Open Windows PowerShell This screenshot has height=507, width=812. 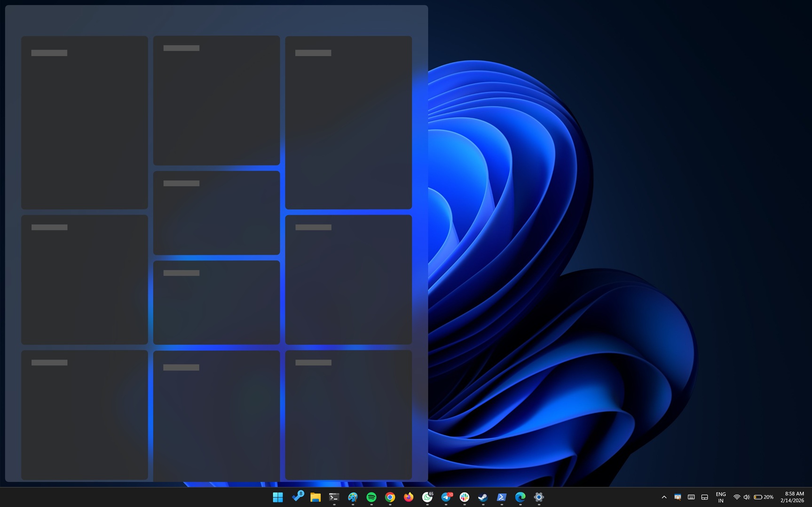(501, 497)
